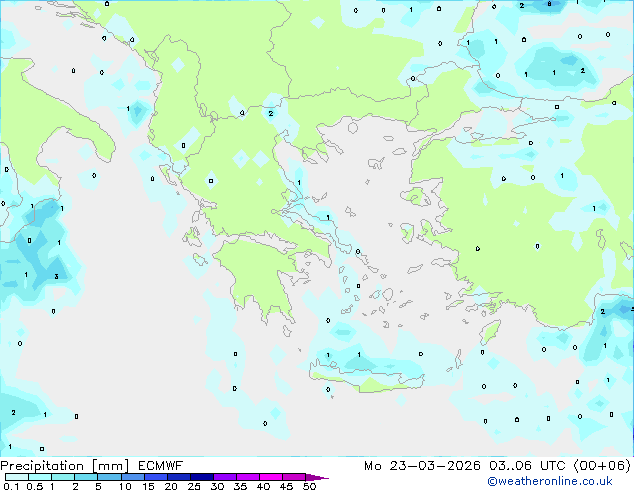
Task: Click legend value '0.1'
Action: tap(11, 486)
